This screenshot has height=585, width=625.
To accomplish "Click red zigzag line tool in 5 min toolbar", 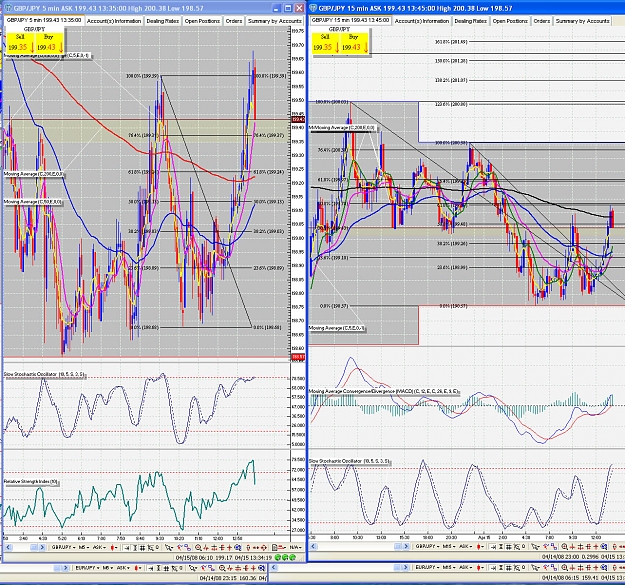I will (206, 548).
